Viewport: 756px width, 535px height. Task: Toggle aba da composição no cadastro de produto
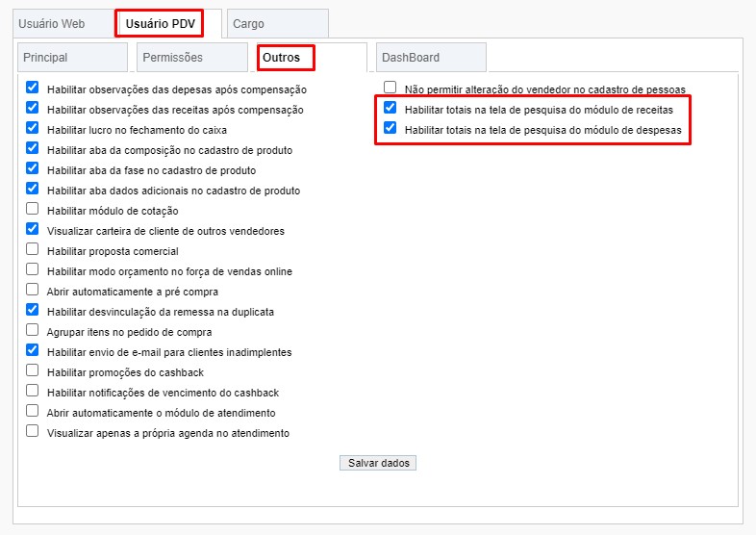click(33, 148)
